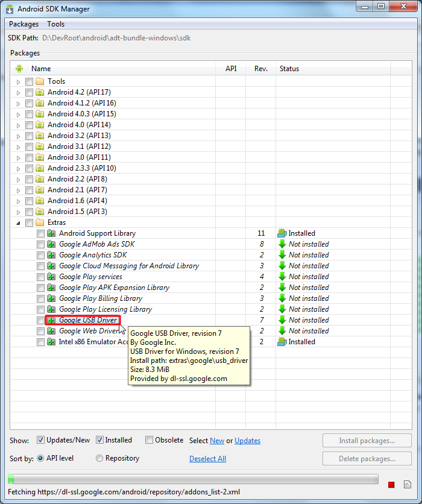
Task: Open the Tools menu
Action: [x=55, y=24]
